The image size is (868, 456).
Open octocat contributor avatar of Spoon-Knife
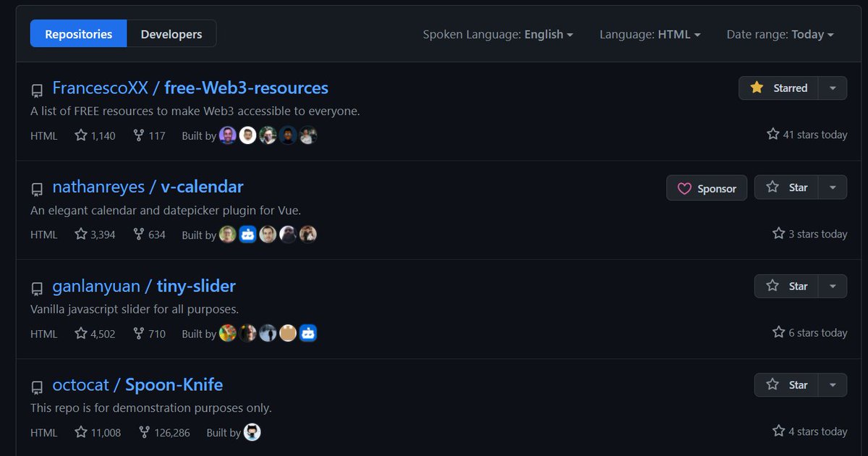(x=252, y=432)
